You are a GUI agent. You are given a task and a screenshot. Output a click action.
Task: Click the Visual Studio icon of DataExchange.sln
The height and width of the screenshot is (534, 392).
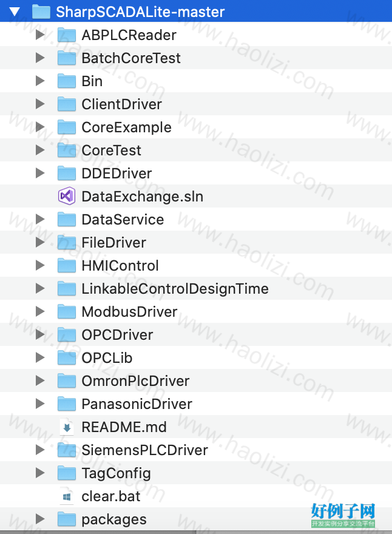click(67, 196)
